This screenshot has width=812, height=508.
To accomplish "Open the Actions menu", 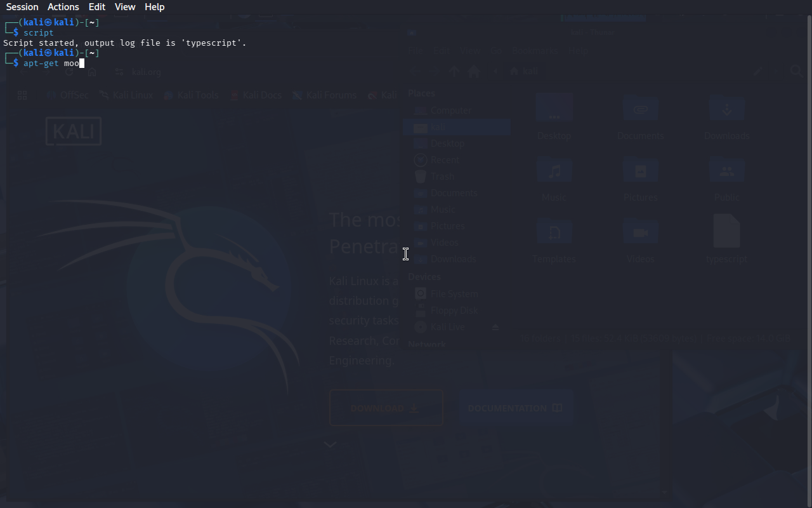I will [x=63, y=7].
